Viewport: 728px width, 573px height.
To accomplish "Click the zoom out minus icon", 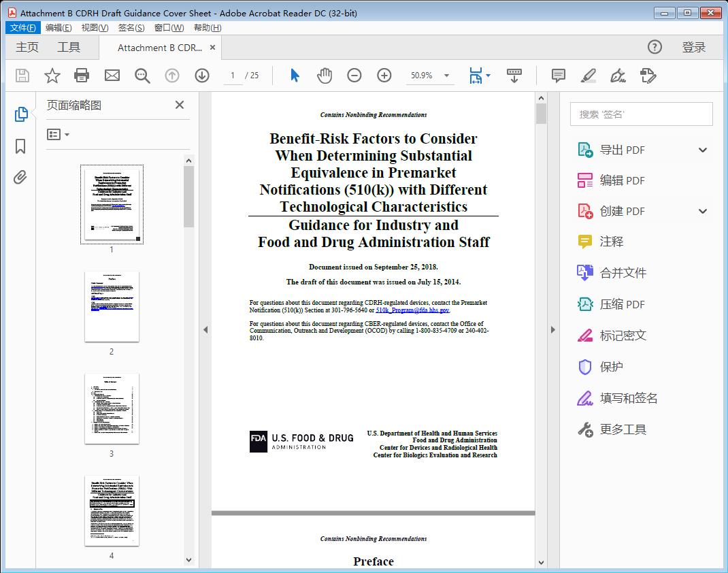I will coord(354,76).
